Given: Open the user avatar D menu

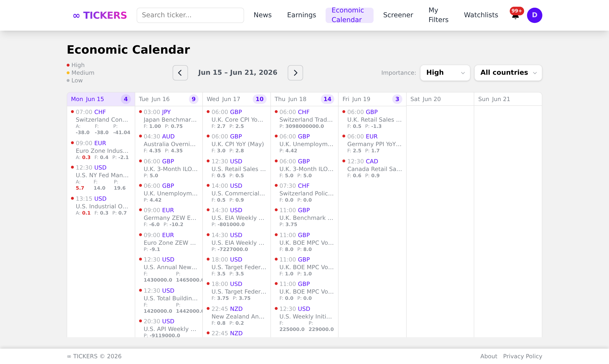Looking at the screenshot, I should (x=534, y=15).
